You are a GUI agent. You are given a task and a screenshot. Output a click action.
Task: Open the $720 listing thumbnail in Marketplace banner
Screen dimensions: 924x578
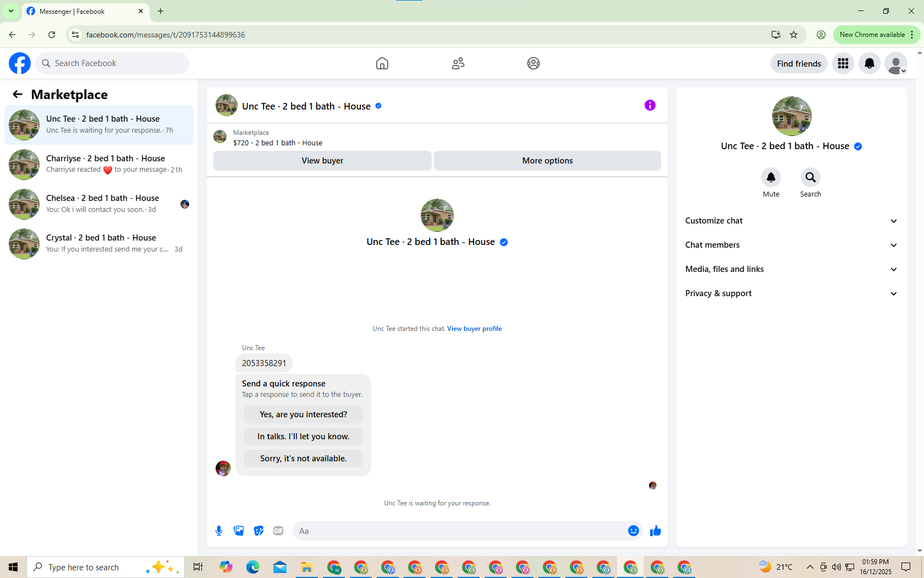[x=220, y=137]
